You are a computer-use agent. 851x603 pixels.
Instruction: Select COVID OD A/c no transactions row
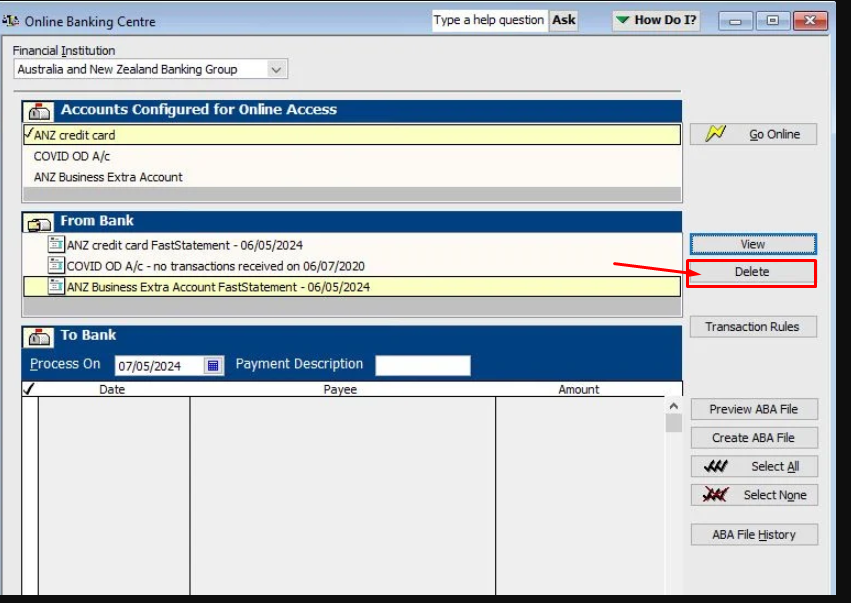coord(352,266)
